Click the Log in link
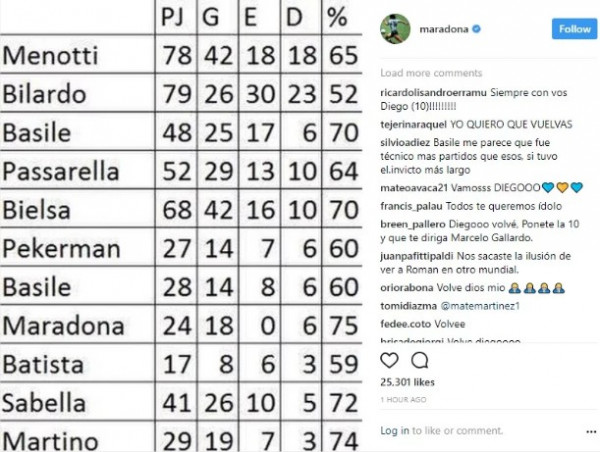This screenshot has height=452, width=600. pos(395,430)
